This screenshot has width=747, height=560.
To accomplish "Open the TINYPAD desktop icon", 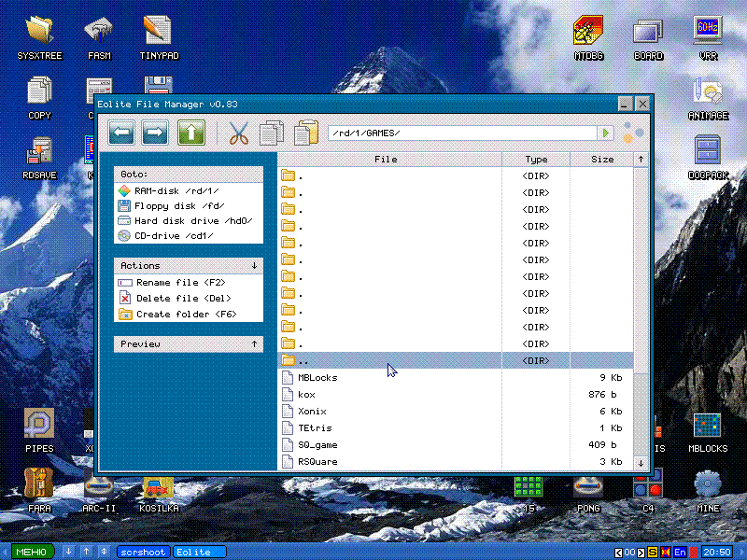I will point(159,36).
